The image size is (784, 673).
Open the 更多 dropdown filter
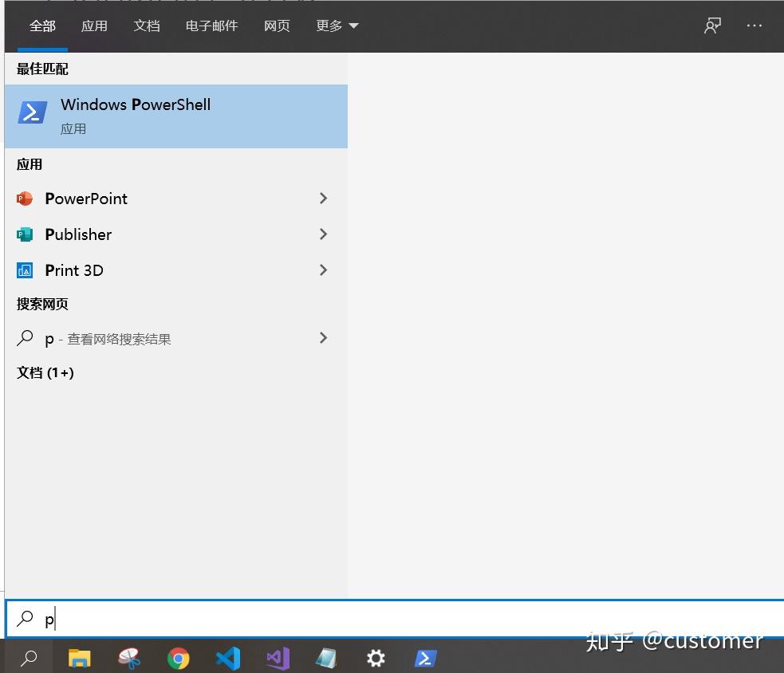click(x=337, y=26)
